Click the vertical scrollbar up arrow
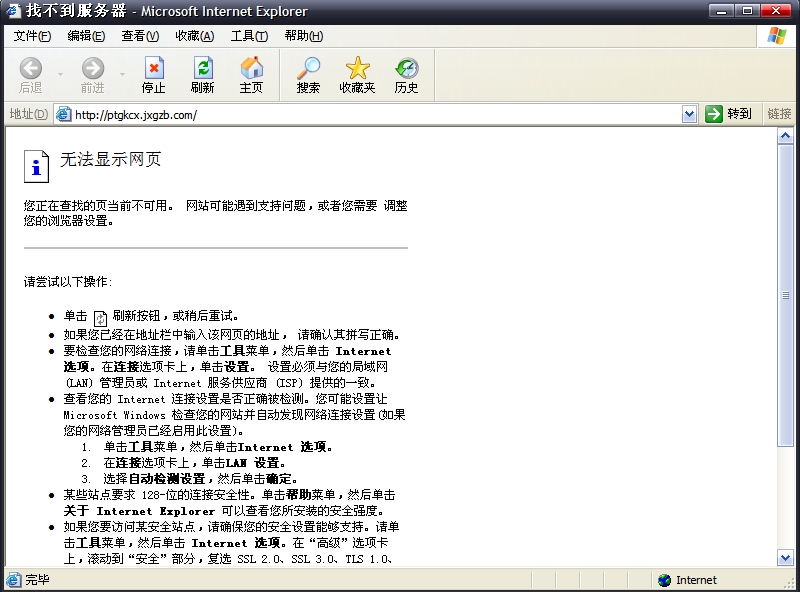This screenshot has width=800, height=592. pyautogui.click(x=785, y=136)
